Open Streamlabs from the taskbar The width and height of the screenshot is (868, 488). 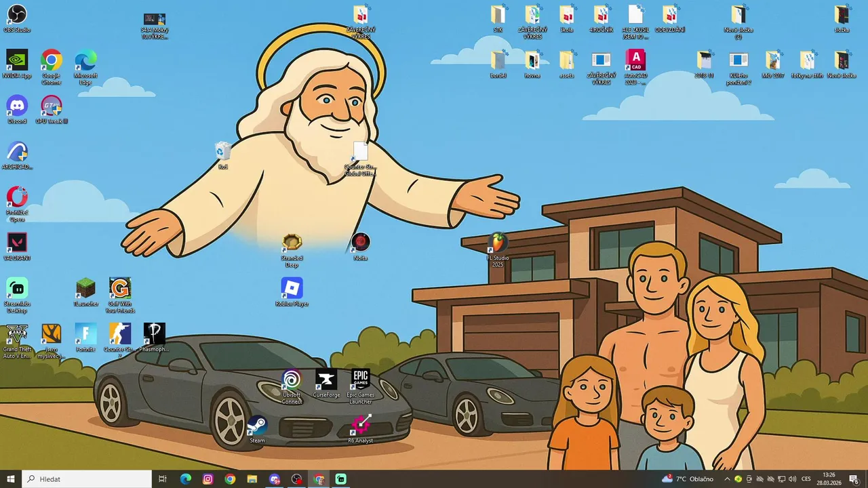341,479
